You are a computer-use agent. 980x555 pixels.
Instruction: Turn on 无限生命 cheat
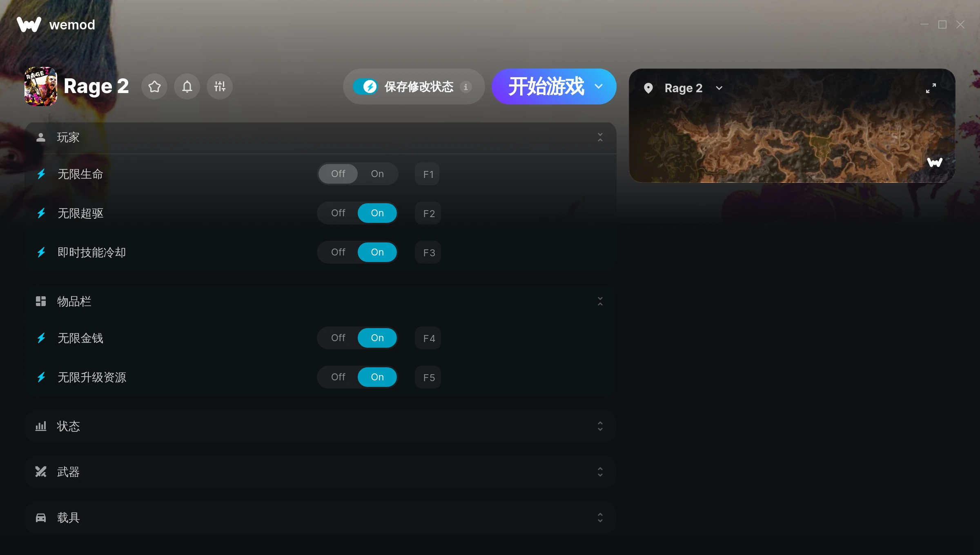coord(377,174)
